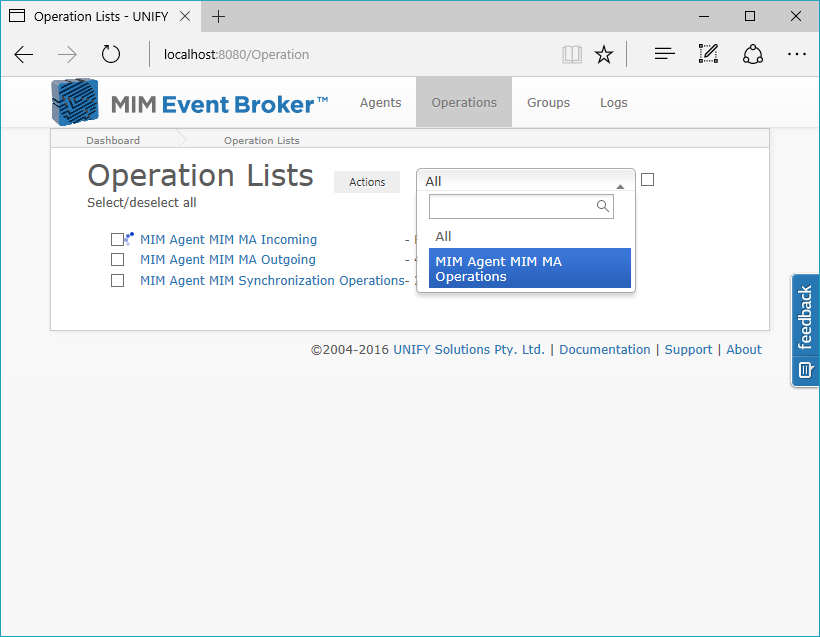Click the running status icon beside MA Incoming
Image resolution: width=820 pixels, height=637 pixels.
coord(129,239)
